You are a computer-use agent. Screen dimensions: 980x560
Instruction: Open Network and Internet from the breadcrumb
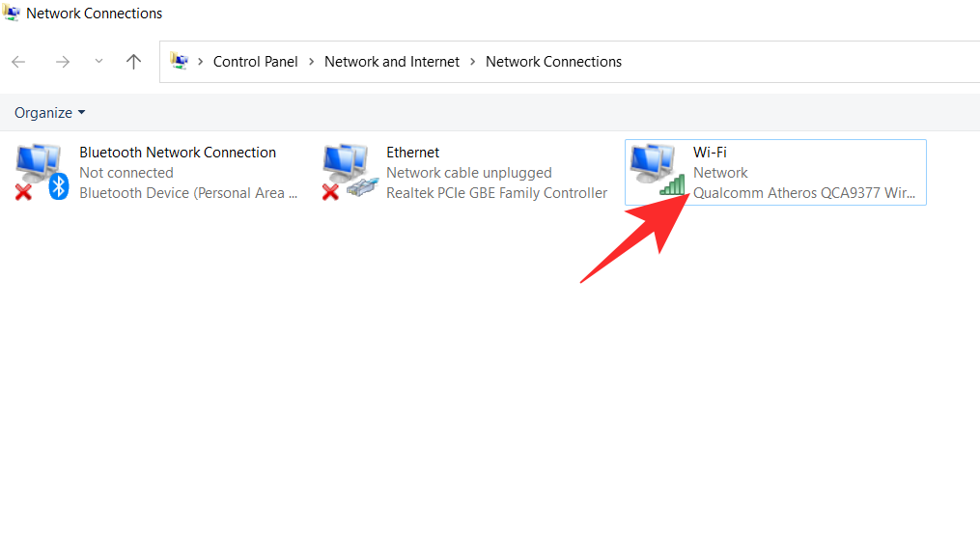[x=391, y=61]
